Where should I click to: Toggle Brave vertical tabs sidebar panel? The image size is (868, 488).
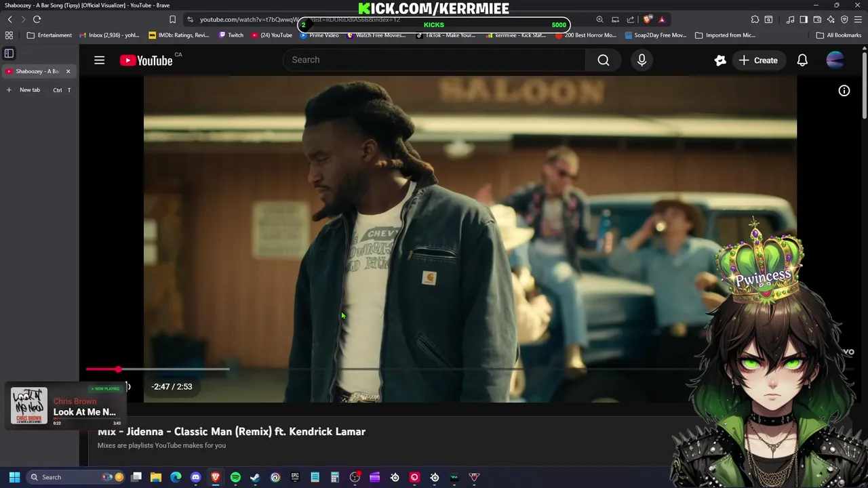click(9, 53)
